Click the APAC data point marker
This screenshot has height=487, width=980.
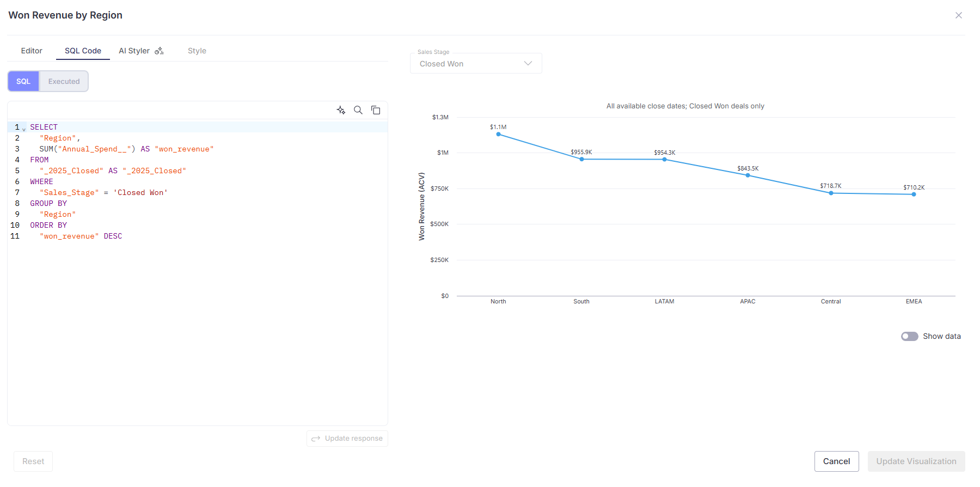click(x=748, y=175)
